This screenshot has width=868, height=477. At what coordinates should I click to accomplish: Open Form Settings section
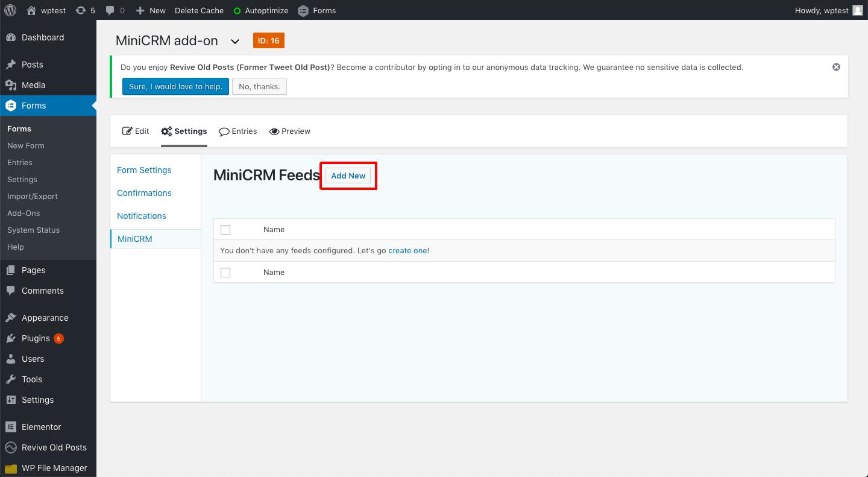tap(144, 170)
